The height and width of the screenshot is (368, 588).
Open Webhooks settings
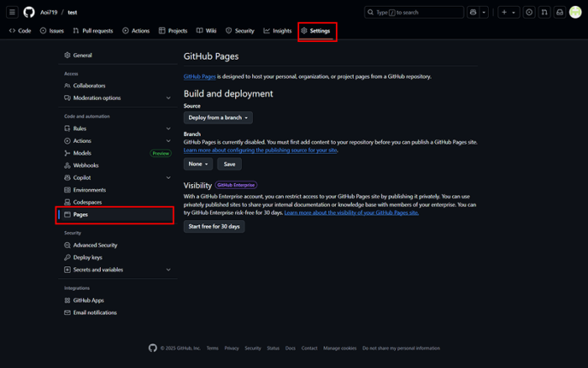click(118, 166)
